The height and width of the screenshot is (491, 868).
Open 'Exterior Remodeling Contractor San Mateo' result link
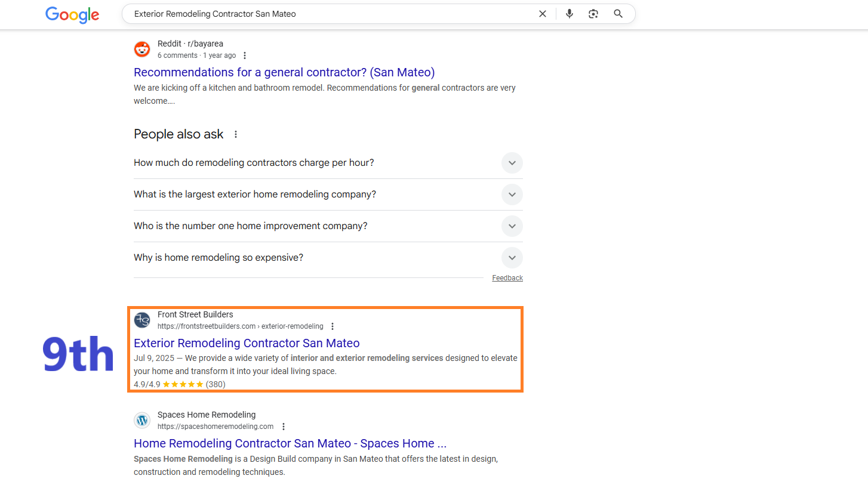click(x=247, y=343)
